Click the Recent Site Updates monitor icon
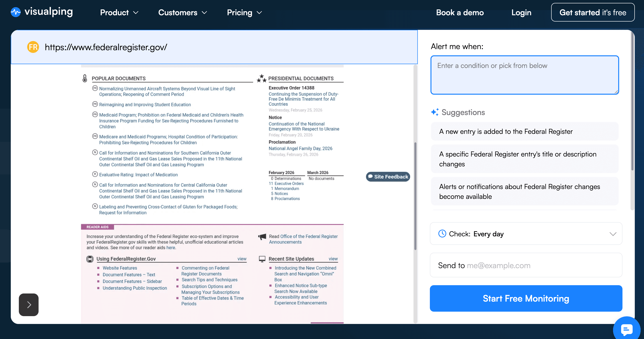The height and width of the screenshot is (339, 644). coord(262,259)
